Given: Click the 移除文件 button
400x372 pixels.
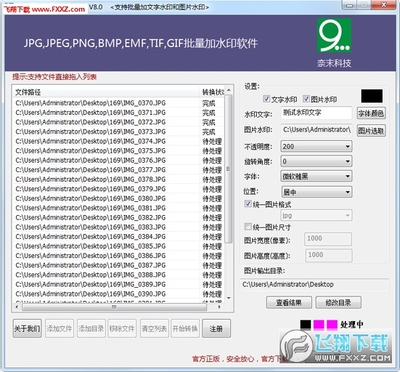Looking at the screenshot, I should pos(122,329).
